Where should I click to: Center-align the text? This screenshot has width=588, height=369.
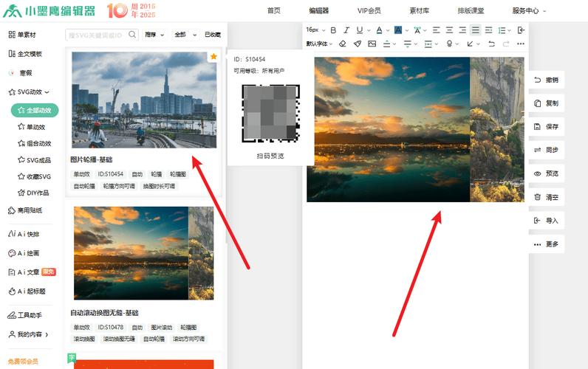pyautogui.click(x=449, y=30)
